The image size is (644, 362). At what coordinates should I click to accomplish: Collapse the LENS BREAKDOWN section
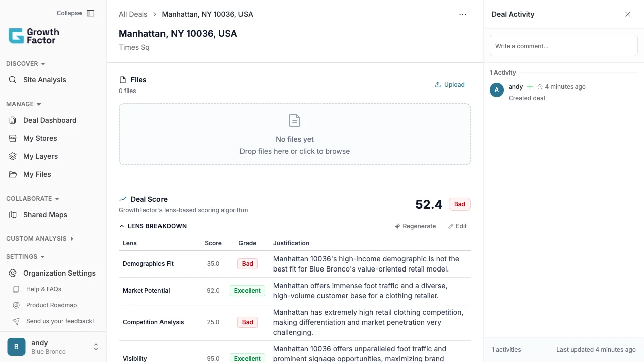click(121, 226)
